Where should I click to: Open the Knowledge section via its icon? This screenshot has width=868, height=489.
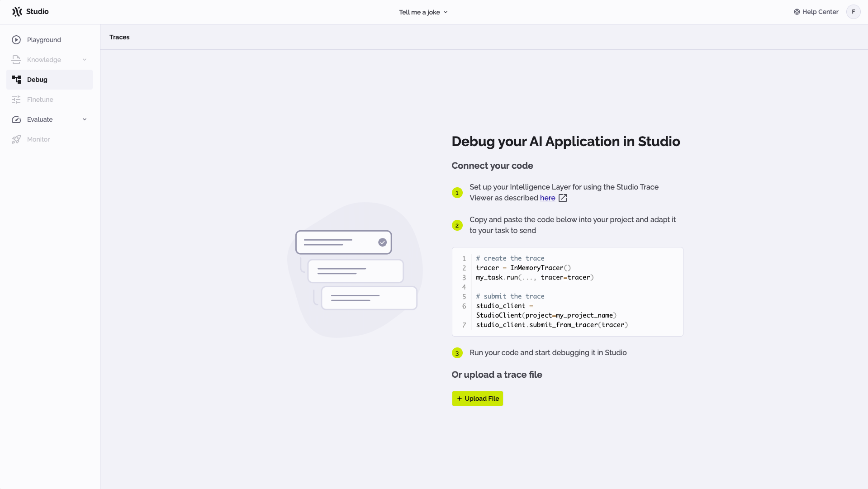click(16, 59)
